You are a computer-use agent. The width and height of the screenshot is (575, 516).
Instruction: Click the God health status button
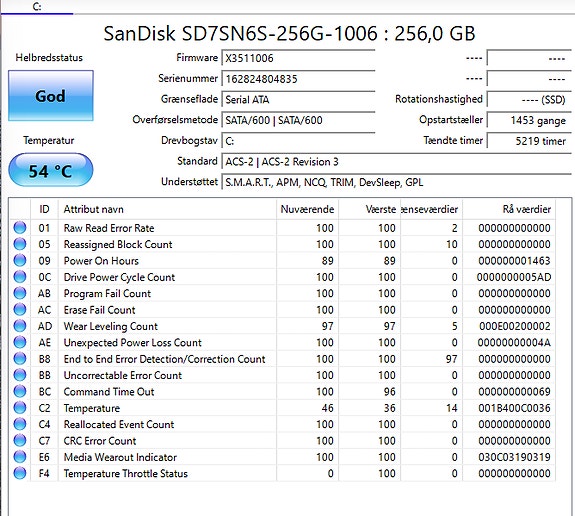pyautogui.click(x=51, y=96)
